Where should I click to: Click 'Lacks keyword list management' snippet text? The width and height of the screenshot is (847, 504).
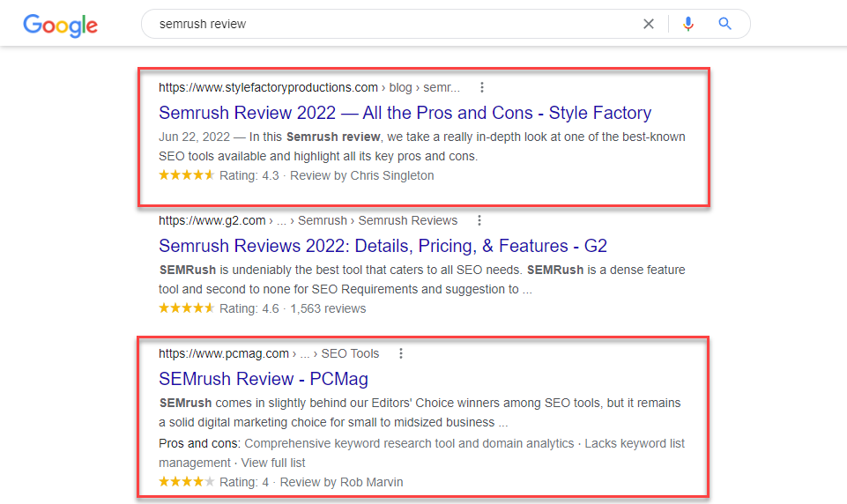[422, 453]
